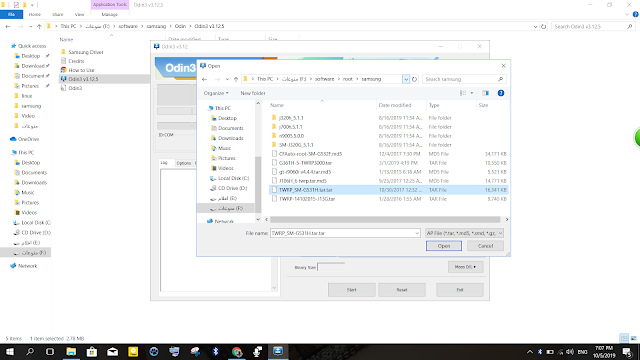Click Search Odin3 v3.12.5 box

[x=593, y=26]
